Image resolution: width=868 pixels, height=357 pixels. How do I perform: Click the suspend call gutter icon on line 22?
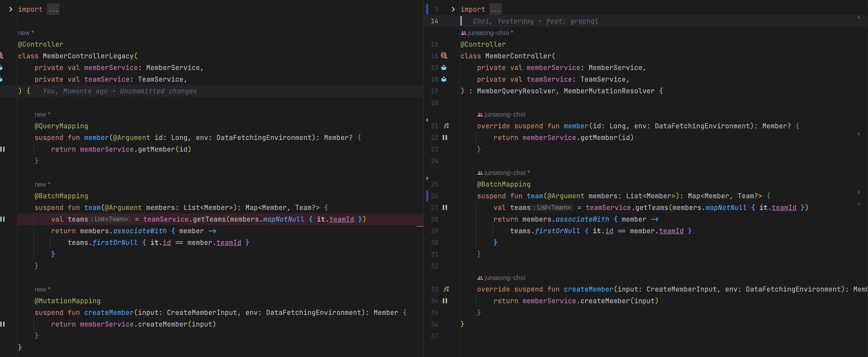pyautogui.click(x=445, y=137)
